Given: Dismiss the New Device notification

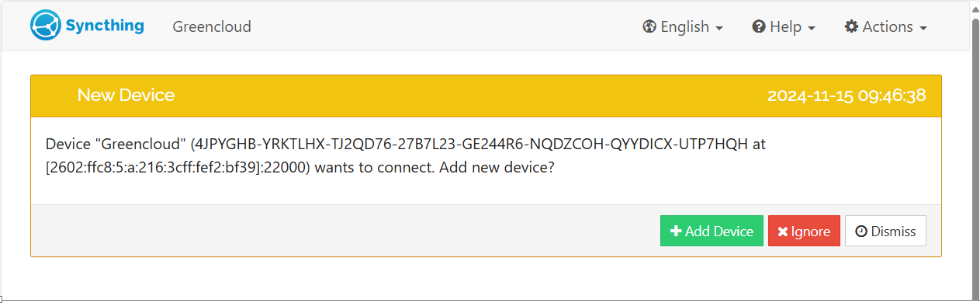Looking at the screenshot, I should [x=885, y=231].
